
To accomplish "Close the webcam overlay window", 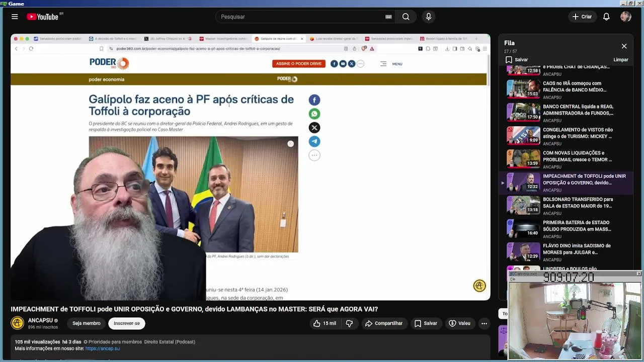I will click(x=638, y=274).
